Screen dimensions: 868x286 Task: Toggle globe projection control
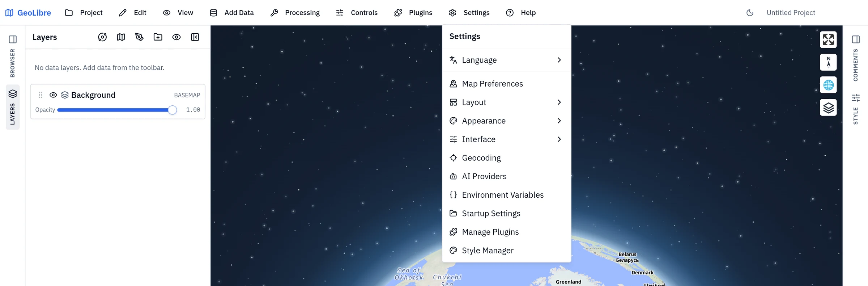point(828,85)
